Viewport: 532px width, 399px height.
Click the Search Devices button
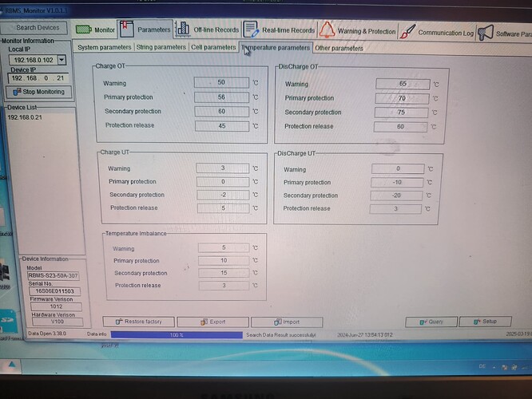coord(34,28)
